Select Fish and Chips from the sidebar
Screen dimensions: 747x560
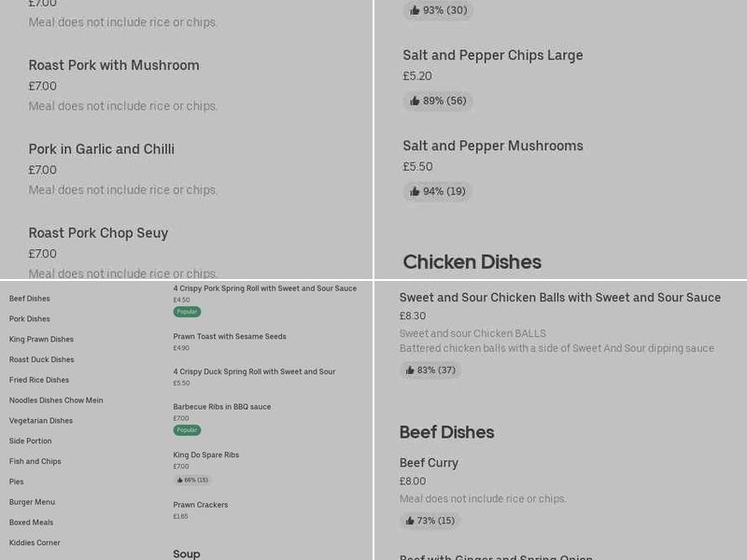coord(35,460)
